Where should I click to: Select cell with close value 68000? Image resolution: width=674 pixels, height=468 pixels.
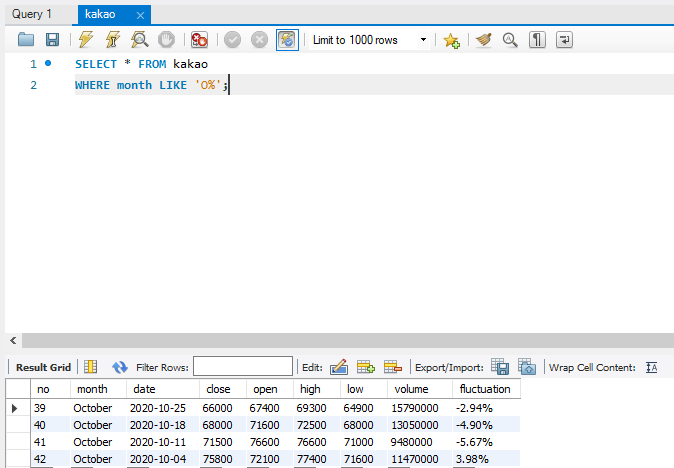click(x=223, y=425)
